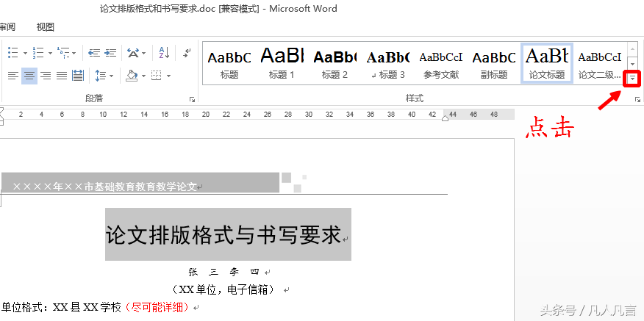Viewport: 644px width, 321px height.
Task: Align text right
Action: pyautogui.click(x=45, y=76)
